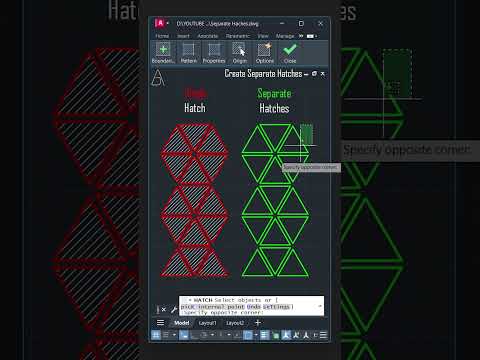The image size is (480, 360).
Task: Toggle the lineweight display status icon
Action: coord(265,335)
